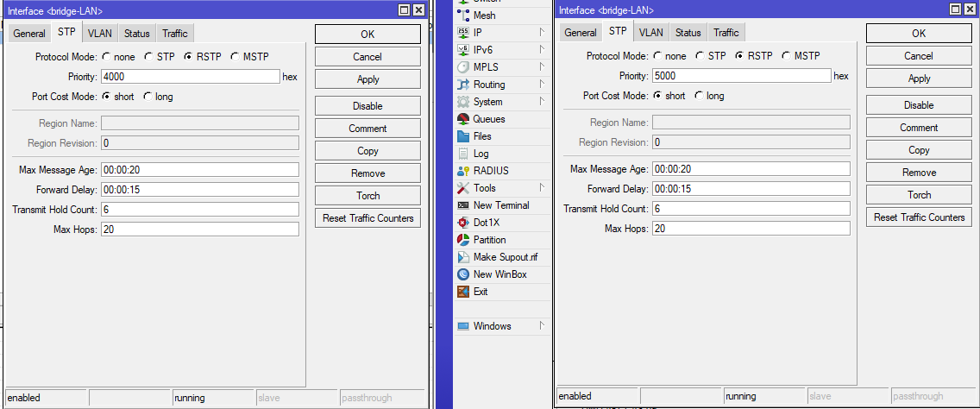This screenshot has width=980, height=409.
Task: Open the System gear icon
Action: [463, 102]
